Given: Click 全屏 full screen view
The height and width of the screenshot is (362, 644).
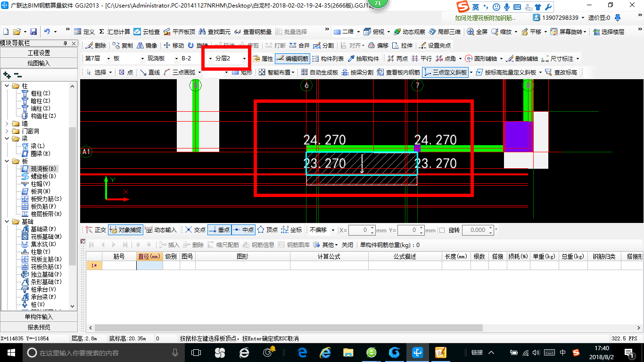Looking at the screenshot, I should click(478, 32).
